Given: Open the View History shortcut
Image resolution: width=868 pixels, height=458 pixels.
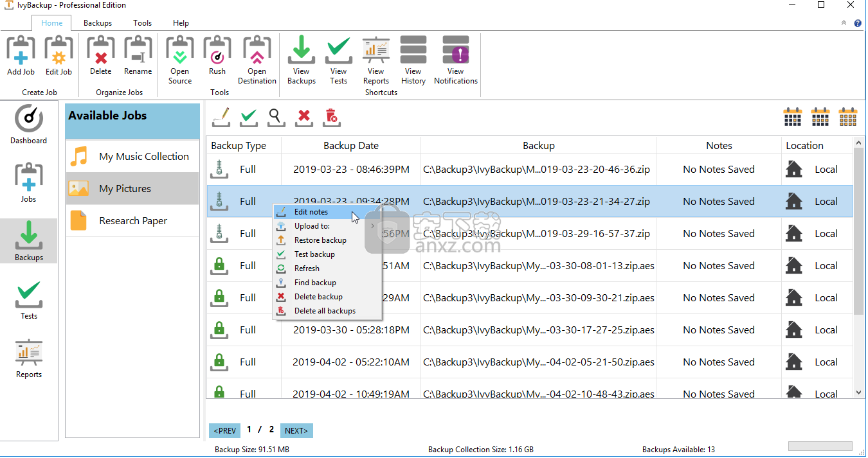Looking at the screenshot, I should (x=413, y=60).
